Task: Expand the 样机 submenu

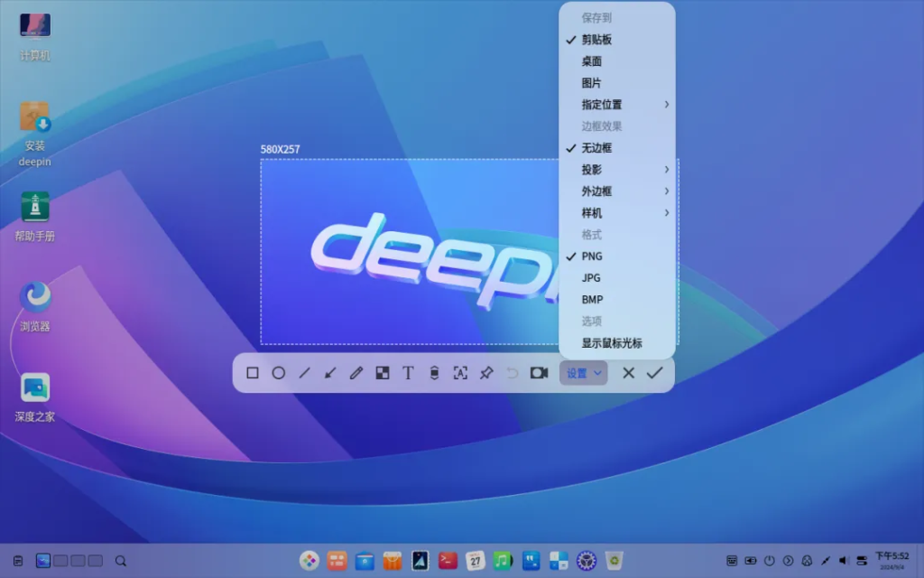Action: (591, 212)
